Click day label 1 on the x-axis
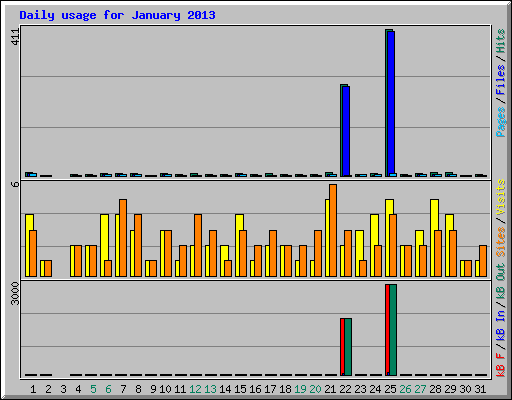Image resolution: width=512 pixels, height=400 pixels. (x=33, y=389)
